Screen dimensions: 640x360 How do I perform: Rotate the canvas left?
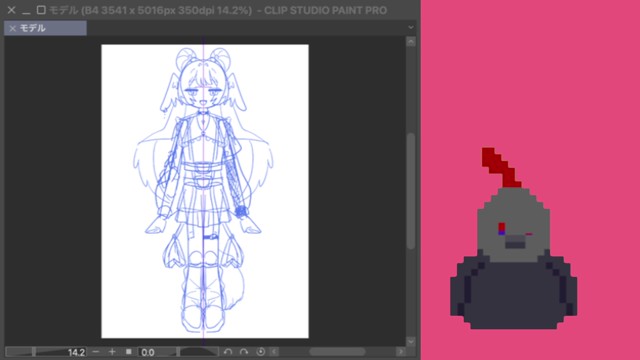click(x=228, y=351)
